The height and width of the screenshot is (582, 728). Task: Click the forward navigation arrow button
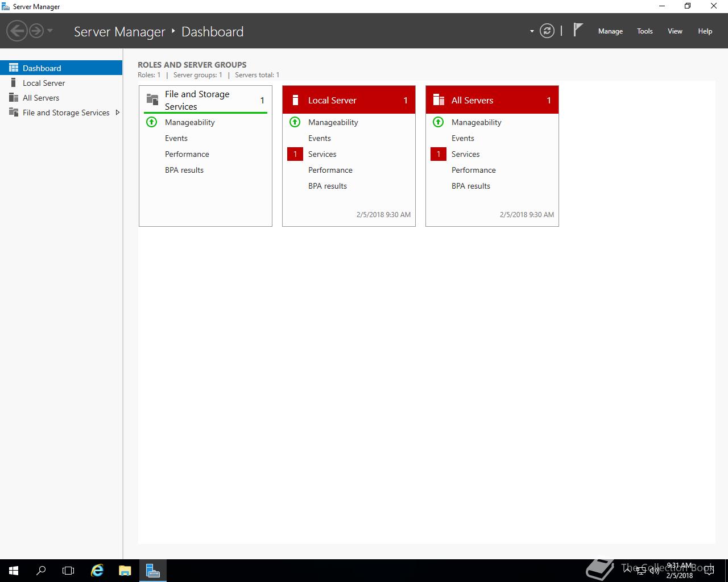click(36, 31)
